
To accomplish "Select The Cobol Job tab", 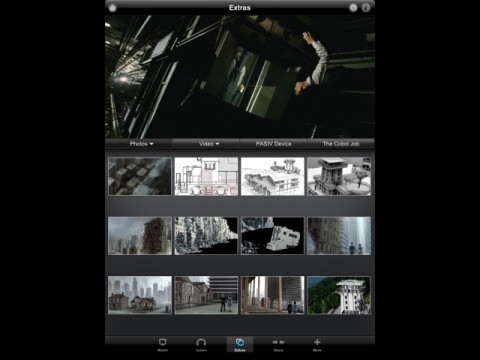I will pyautogui.click(x=341, y=144).
